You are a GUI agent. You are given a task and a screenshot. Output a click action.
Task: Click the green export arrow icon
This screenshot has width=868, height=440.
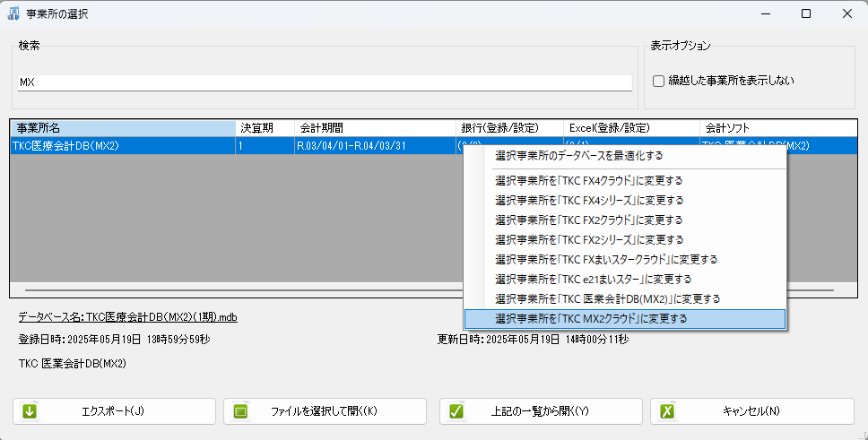point(30,411)
